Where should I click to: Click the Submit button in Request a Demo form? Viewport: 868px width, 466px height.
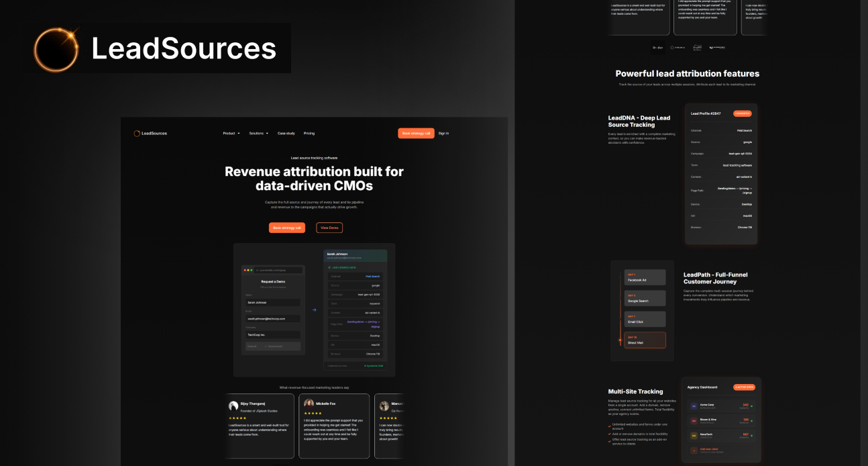click(272, 346)
